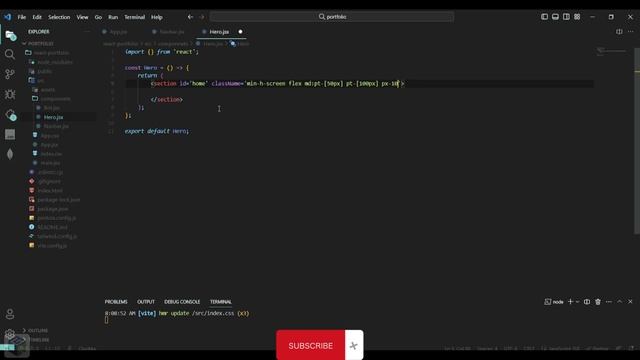Go back with the navigation arrow
The height and width of the screenshot is (360, 640).
pos(190,17)
